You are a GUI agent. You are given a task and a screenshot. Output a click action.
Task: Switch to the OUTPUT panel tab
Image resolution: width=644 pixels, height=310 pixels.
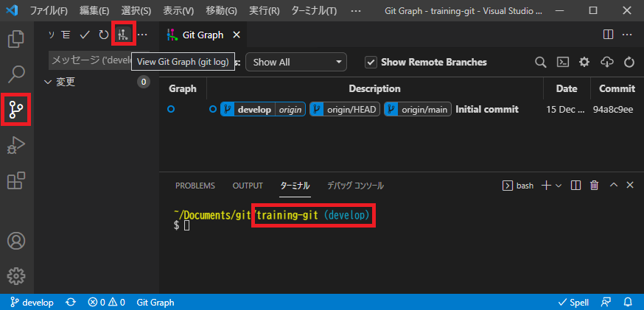click(248, 186)
